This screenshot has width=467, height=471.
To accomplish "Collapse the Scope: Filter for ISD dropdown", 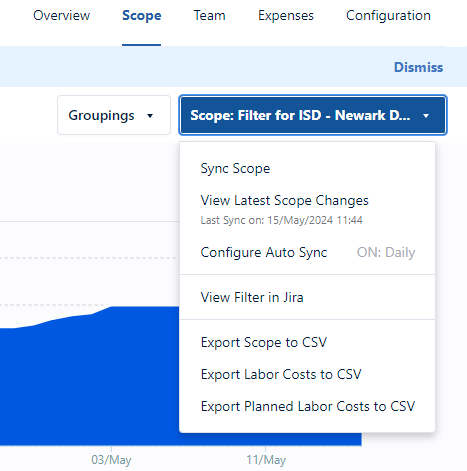I will [x=313, y=115].
